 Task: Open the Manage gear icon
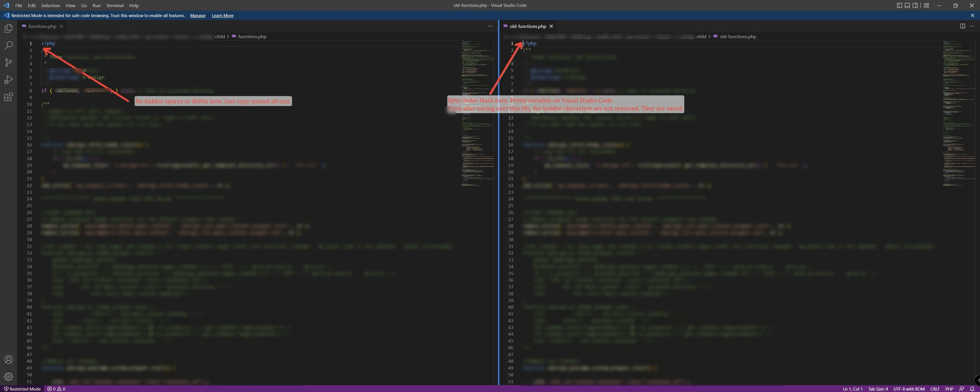click(8, 376)
